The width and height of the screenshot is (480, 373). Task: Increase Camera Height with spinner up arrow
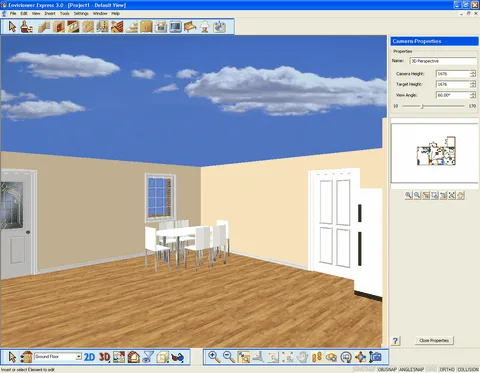[473, 72]
